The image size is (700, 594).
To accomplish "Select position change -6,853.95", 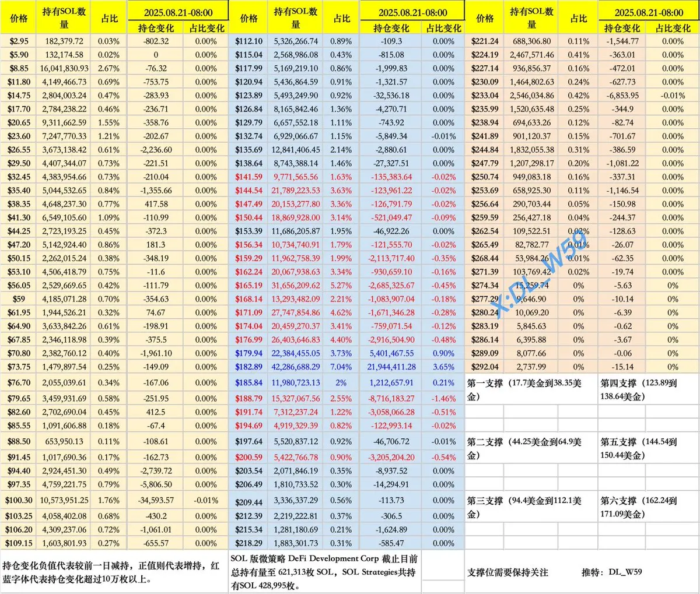I will 622,96.
